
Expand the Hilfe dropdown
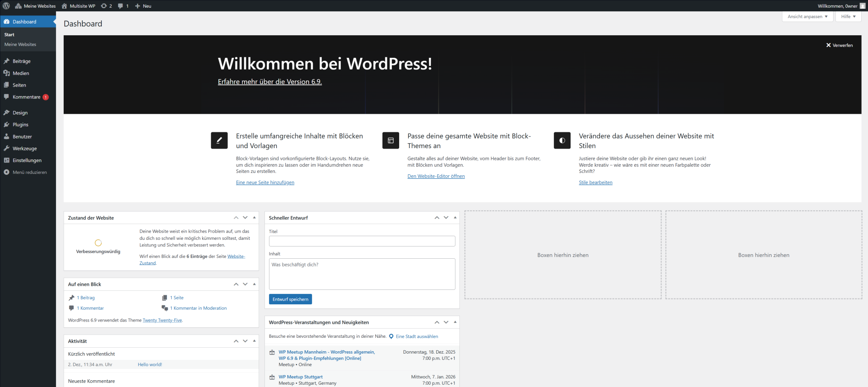(x=848, y=17)
